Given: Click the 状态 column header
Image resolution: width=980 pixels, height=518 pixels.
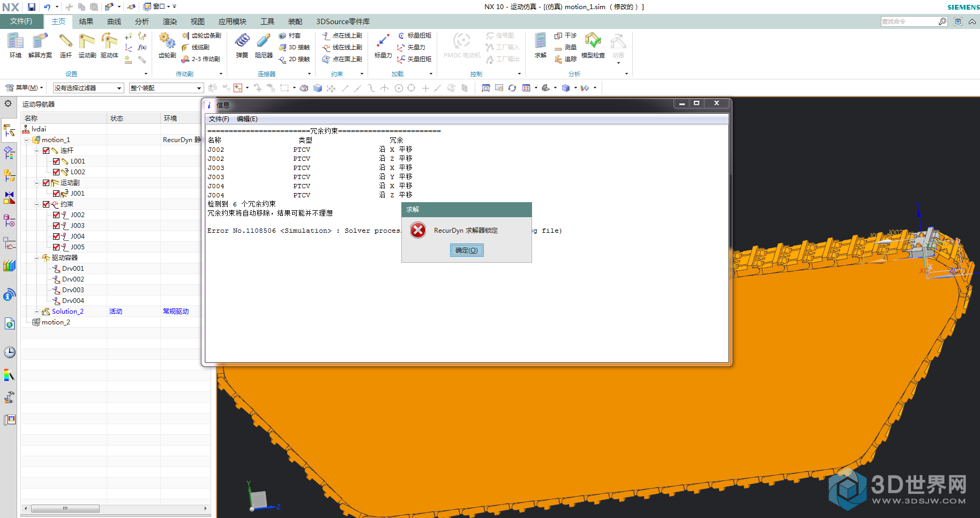Looking at the screenshot, I should (x=133, y=118).
